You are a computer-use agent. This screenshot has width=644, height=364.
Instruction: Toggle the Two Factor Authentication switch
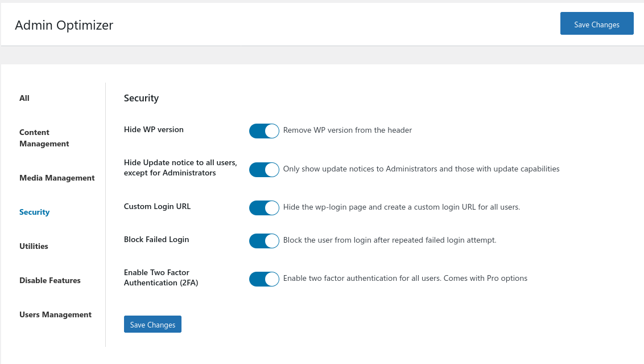[x=264, y=279]
